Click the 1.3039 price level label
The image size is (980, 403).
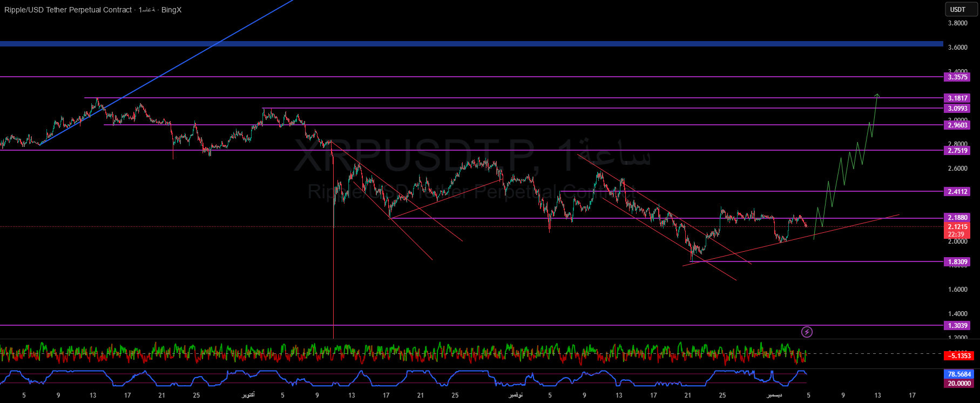(958, 326)
